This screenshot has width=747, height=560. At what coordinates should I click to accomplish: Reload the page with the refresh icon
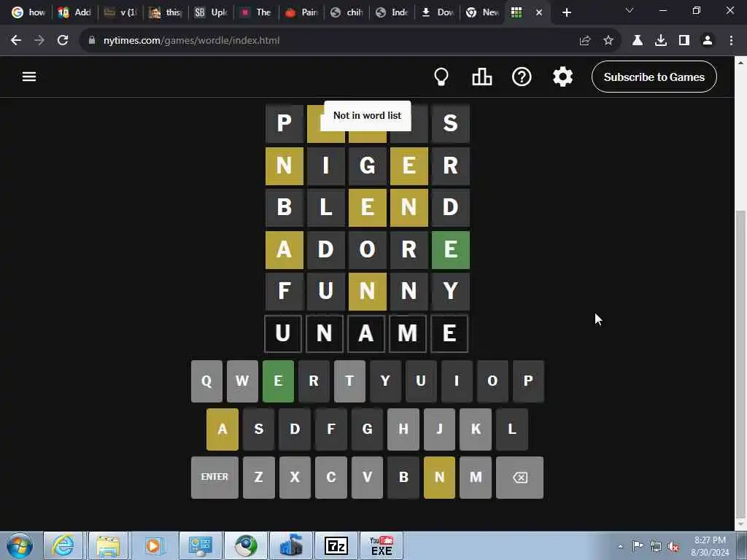(x=63, y=41)
